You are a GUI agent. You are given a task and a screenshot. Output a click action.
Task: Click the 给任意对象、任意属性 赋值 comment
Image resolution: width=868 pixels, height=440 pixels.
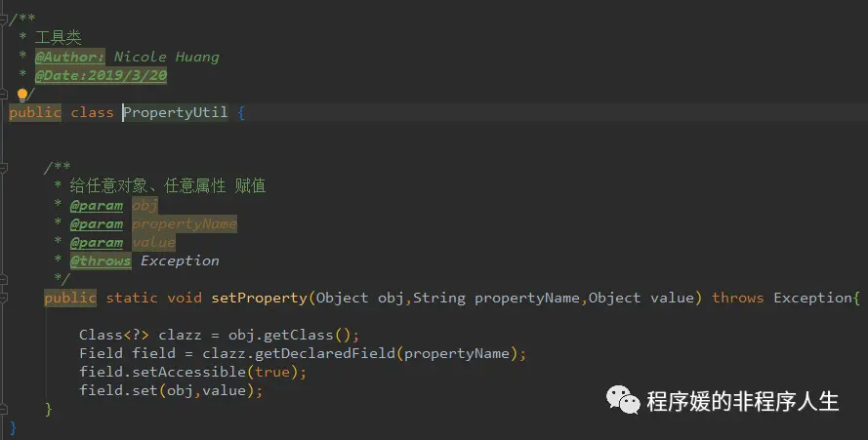(x=168, y=186)
